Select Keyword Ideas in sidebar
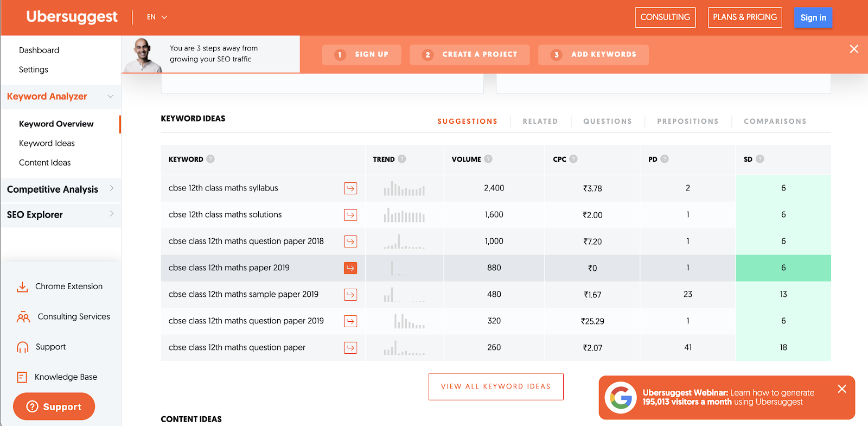The height and width of the screenshot is (426, 868). tap(47, 144)
